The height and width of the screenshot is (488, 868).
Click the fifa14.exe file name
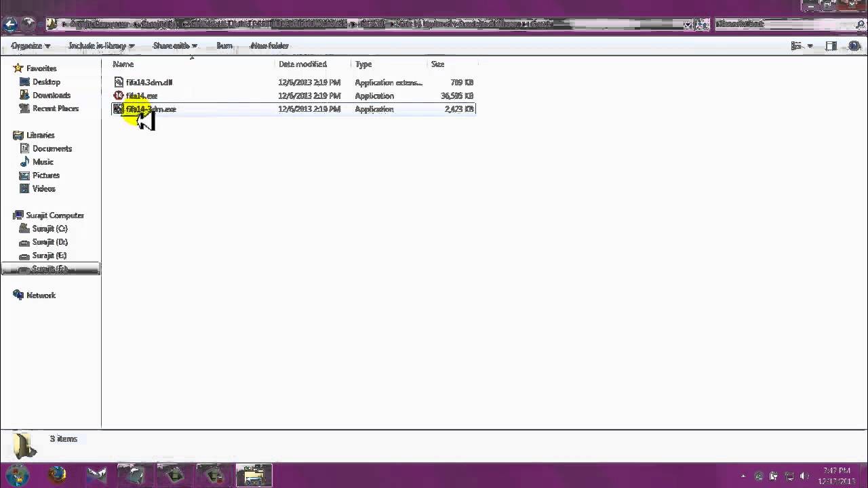click(142, 96)
